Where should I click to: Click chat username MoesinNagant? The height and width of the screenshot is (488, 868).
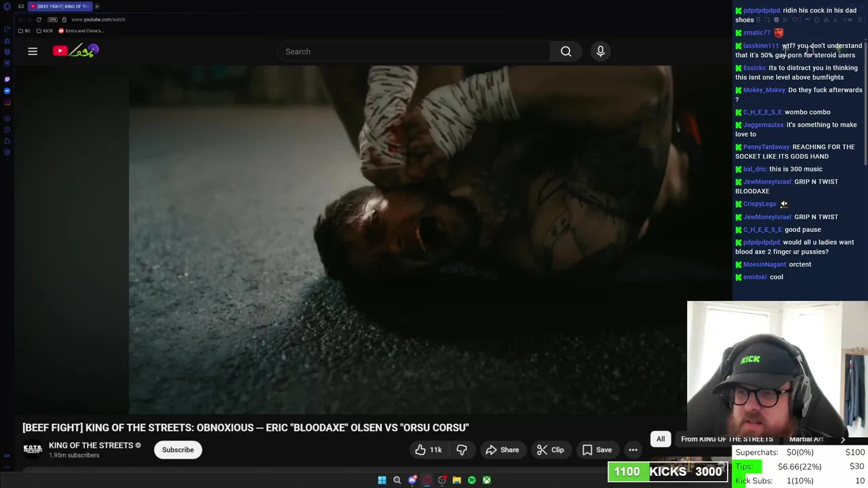[x=765, y=264]
